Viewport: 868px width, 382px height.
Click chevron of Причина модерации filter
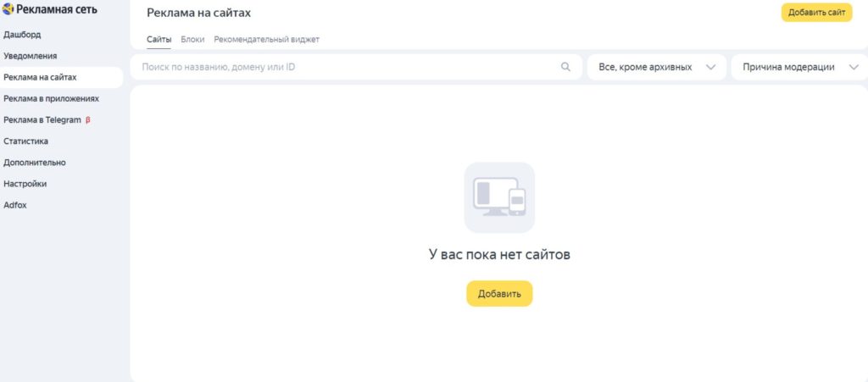tap(853, 68)
